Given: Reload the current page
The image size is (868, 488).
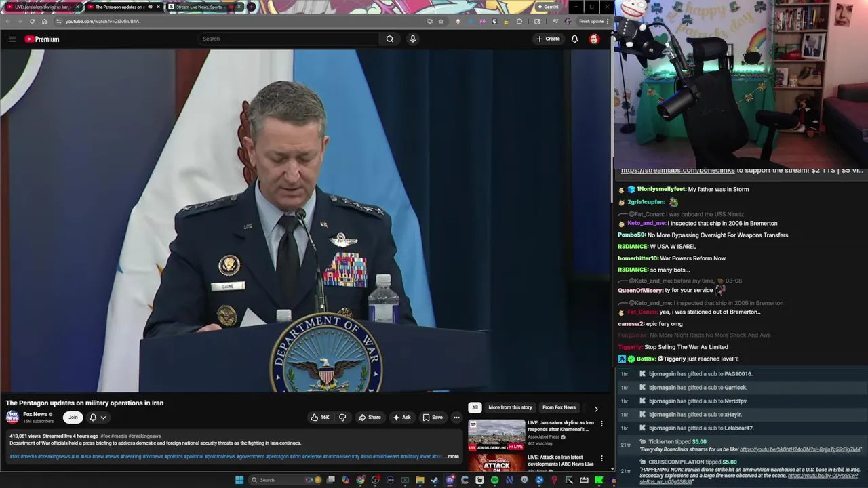Looking at the screenshot, I should pos(32,21).
